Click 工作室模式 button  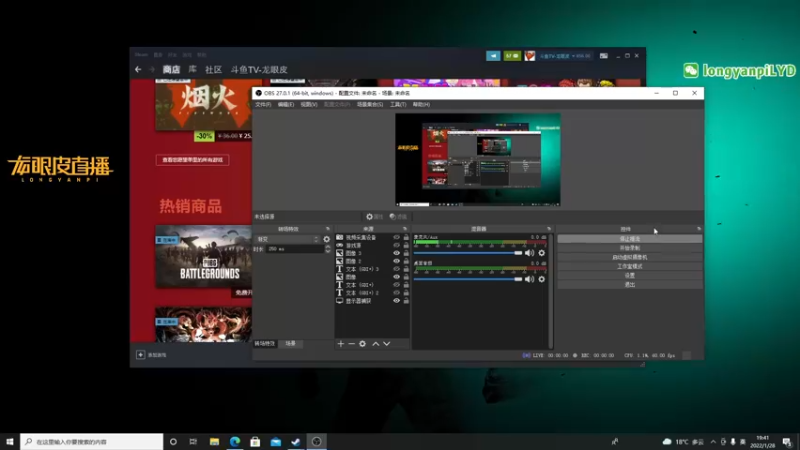pos(630,266)
